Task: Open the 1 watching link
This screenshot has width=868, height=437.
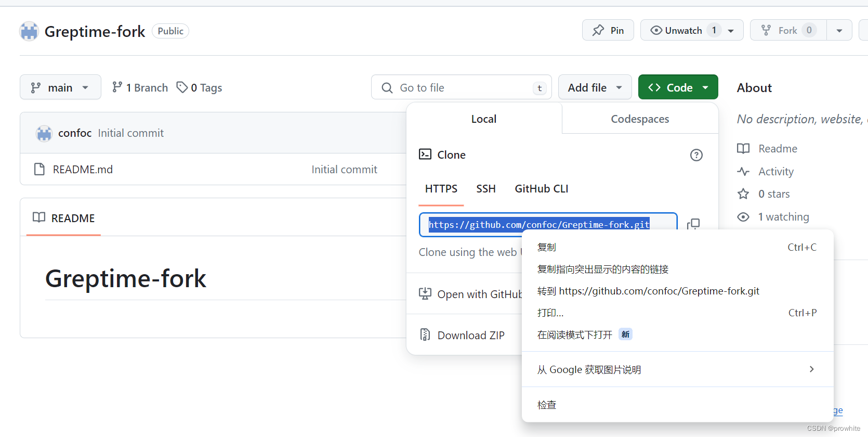Action: coord(783,217)
